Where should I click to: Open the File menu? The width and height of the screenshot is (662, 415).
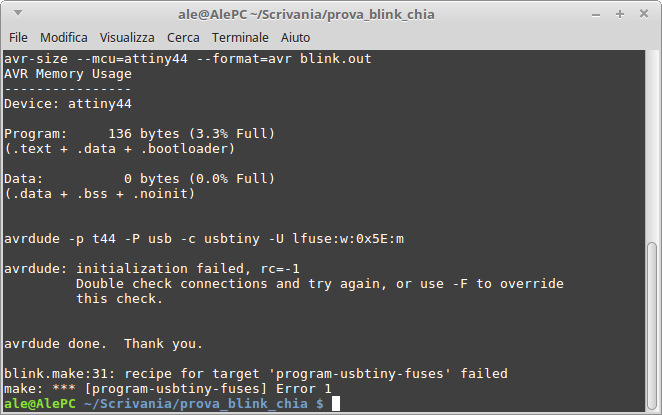pos(18,38)
